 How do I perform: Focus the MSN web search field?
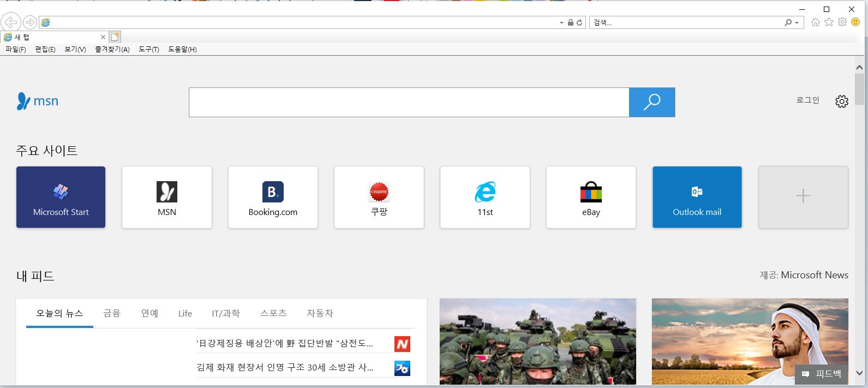pos(409,102)
